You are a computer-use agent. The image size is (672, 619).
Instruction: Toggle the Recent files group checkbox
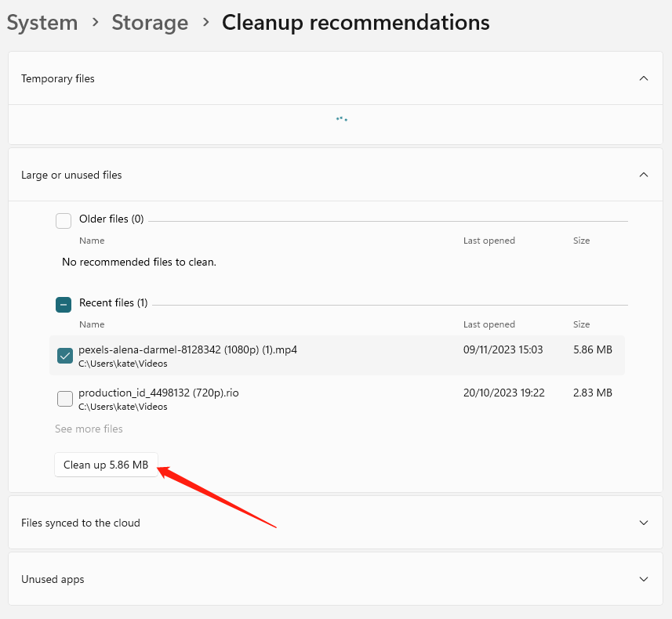[64, 304]
